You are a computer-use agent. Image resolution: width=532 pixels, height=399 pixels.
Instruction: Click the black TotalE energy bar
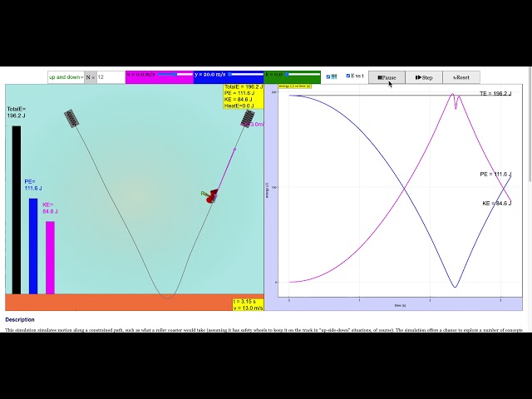pyautogui.click(x=17, y=210)
